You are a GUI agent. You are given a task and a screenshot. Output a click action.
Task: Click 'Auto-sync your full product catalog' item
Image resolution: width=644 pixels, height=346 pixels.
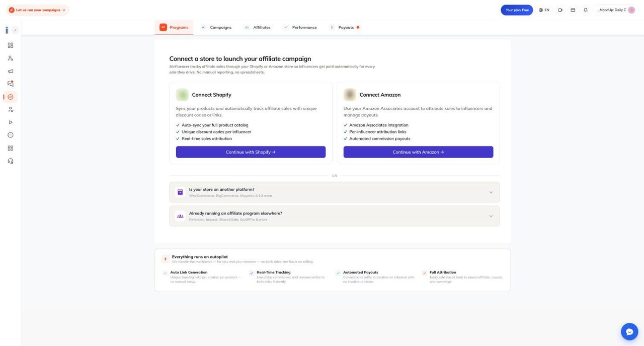pyautogui.click(x=215, y=125)
